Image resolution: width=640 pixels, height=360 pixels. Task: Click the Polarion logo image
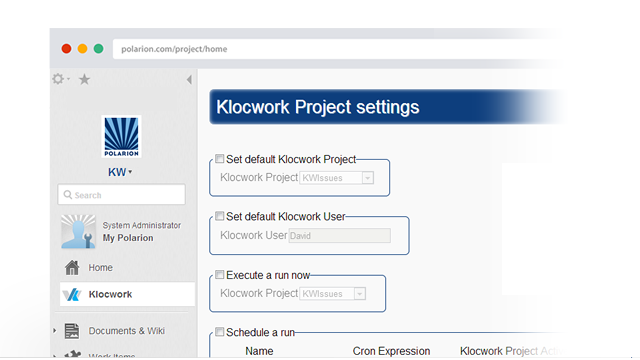click(x=121, y=136)
